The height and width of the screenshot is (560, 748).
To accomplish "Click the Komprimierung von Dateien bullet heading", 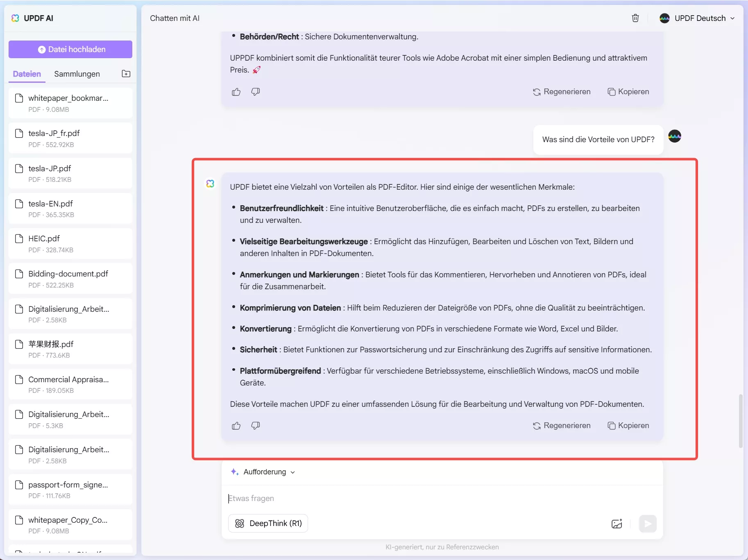I will point(290,308).
